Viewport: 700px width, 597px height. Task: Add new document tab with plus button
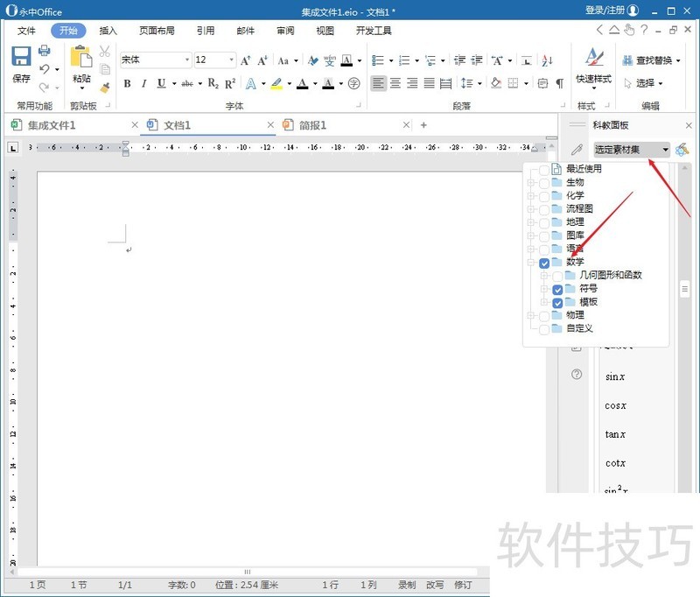pyautogui.click(x=423, y=125)
